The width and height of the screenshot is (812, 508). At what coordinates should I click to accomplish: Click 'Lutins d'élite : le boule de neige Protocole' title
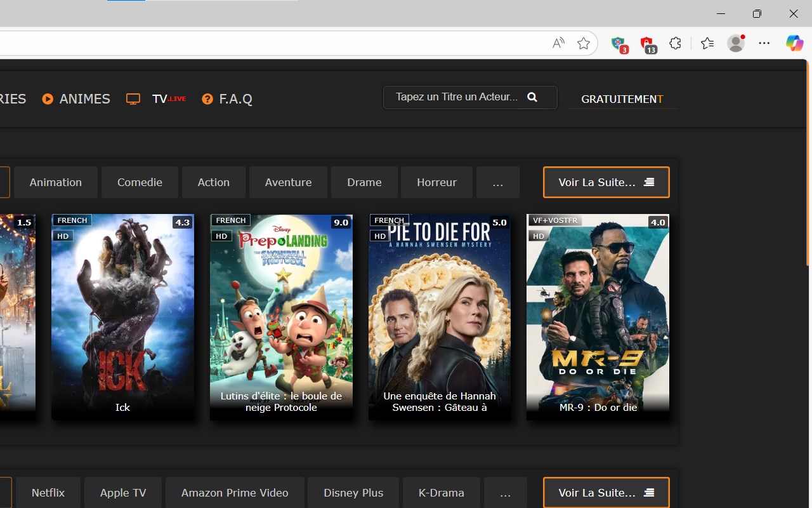coord(281,401)
